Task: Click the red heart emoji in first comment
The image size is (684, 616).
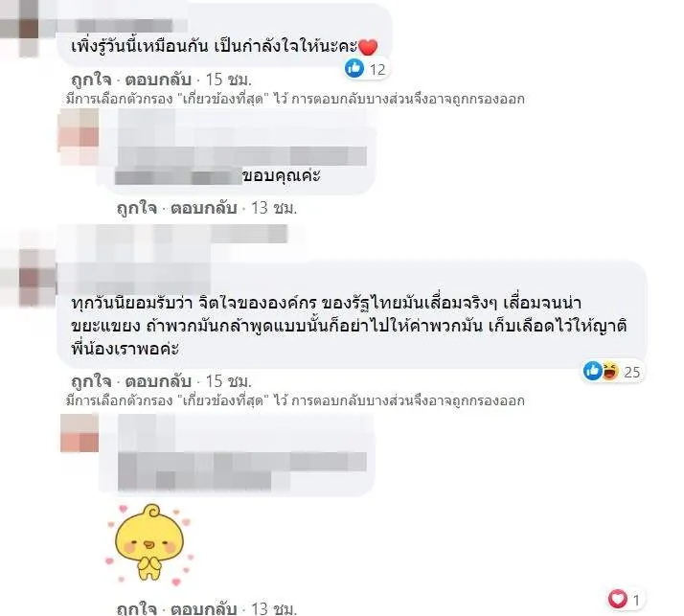Action: 368,47
